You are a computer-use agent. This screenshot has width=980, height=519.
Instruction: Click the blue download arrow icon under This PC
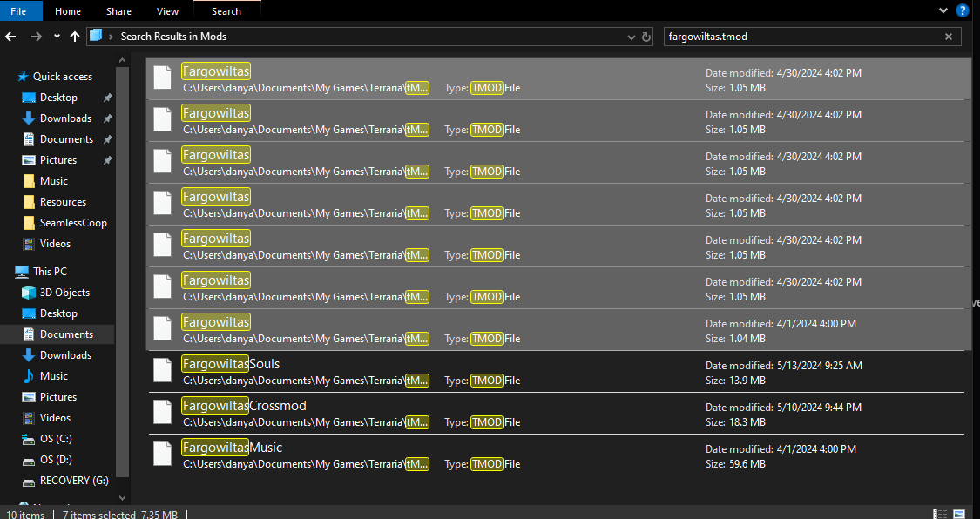click(x=28, y=354)
